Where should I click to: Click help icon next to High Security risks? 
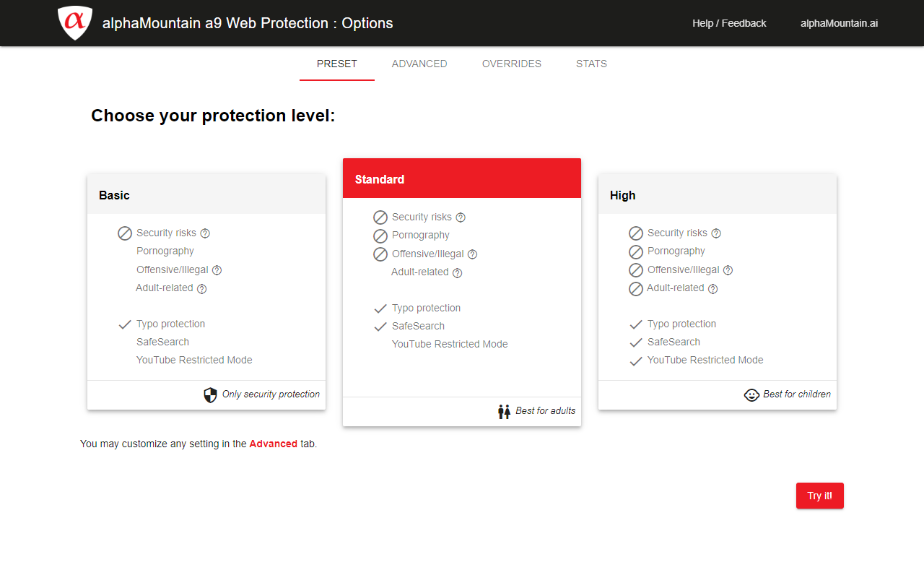[x=716, y=233]
